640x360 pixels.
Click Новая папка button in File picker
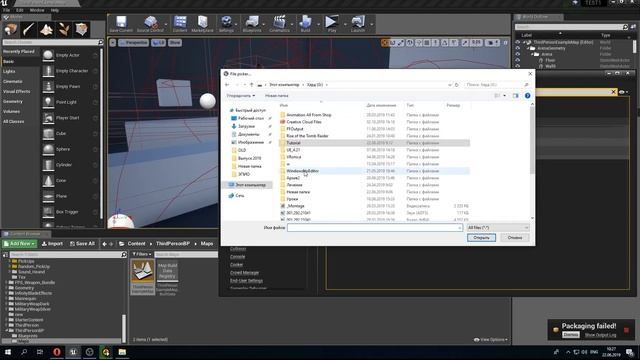coord(276,96)
